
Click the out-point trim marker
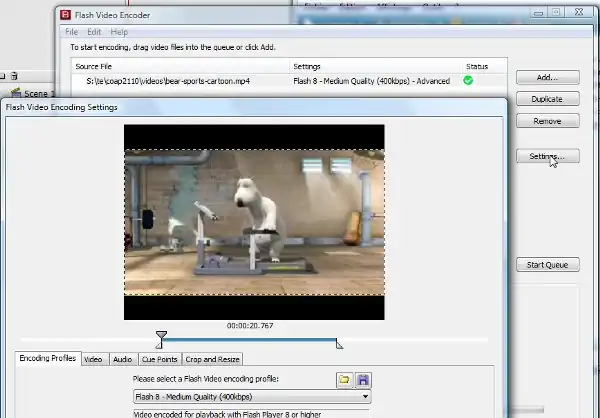click(x=339, y=345)
